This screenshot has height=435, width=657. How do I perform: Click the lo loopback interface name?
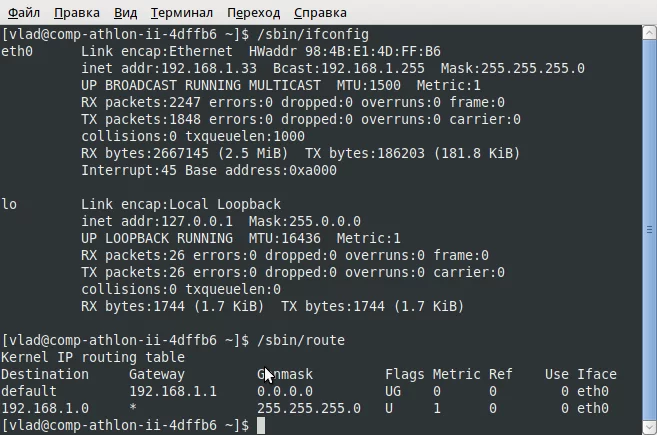10,204
